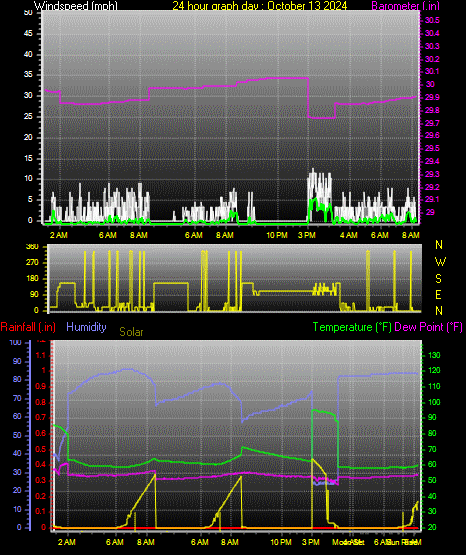Click the 4 AM tick under wind graph

pyautogui.click(x=349, y=235)
